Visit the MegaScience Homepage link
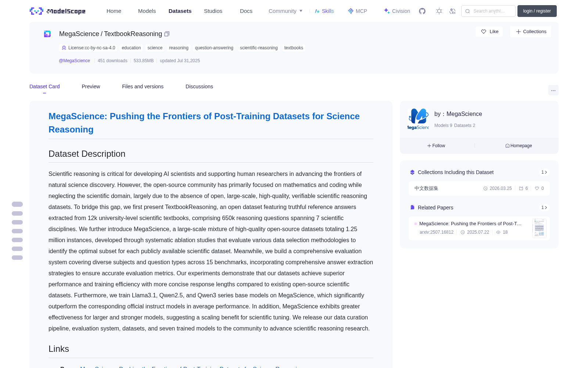The image size is (588, 368). pyautogui.click(x=519, y=146)
